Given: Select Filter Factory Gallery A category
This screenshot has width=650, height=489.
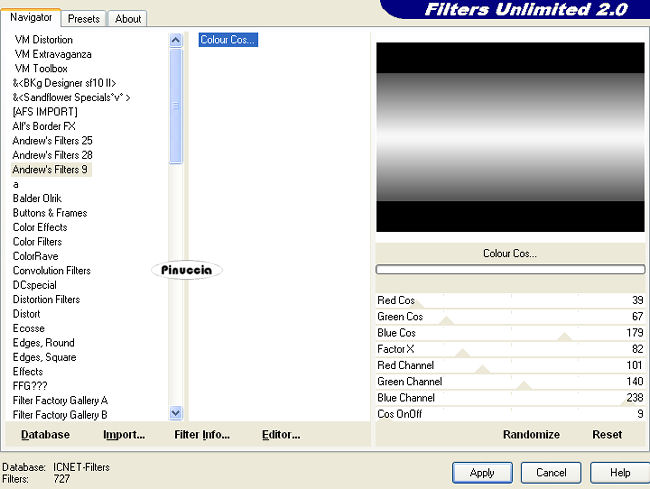Looking at the screenshot, I should (60, 400).
